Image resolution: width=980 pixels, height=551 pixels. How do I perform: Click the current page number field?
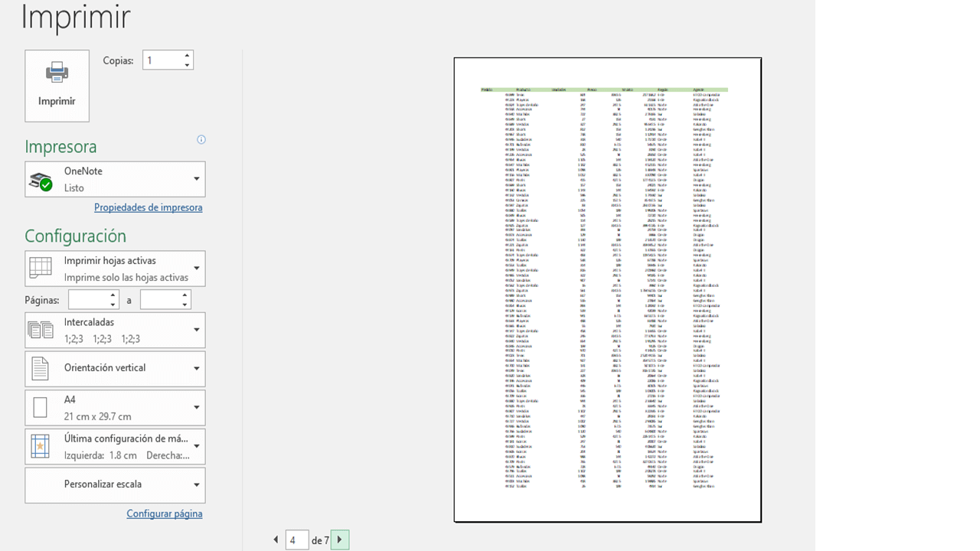296,540
